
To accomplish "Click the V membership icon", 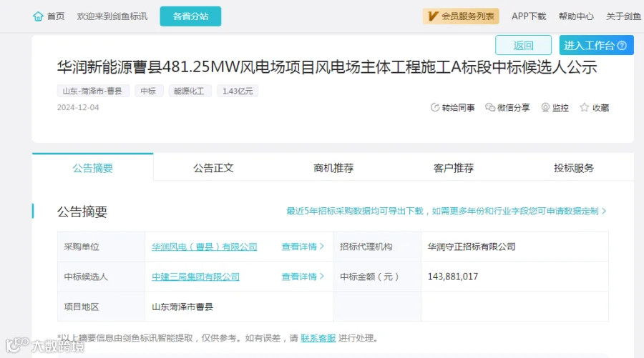I will click(432, 16).
